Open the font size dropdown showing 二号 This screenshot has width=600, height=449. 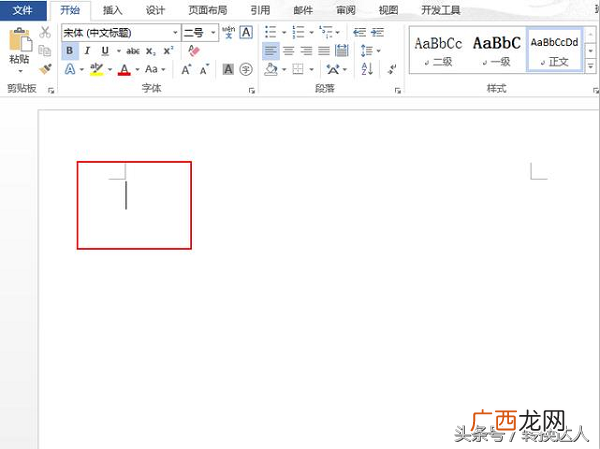coord(213,33)
